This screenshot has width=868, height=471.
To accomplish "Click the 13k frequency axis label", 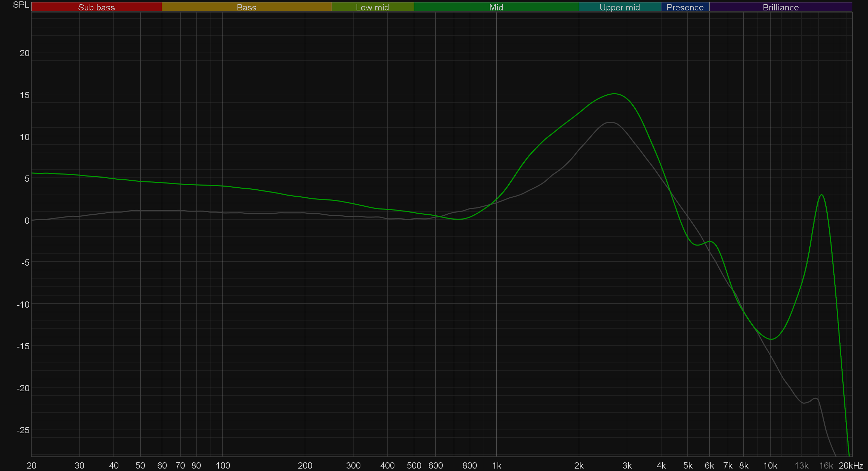I will (801, 465).
